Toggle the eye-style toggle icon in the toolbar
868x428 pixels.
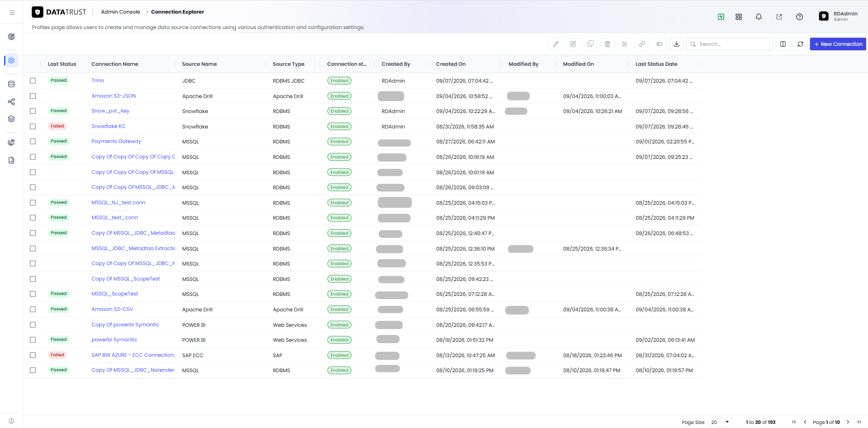coord(659,44)
